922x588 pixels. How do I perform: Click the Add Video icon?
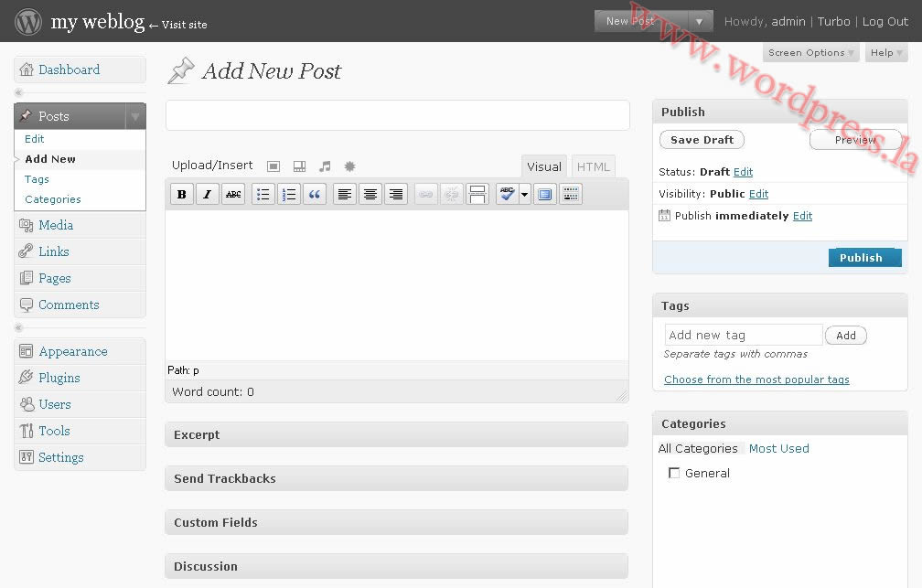pyautogui.click(x=299, y=166)
